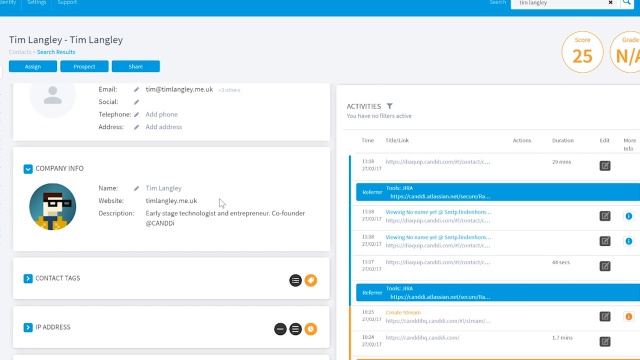Click the Share button
640x360 pixels.
click(136, 67)
